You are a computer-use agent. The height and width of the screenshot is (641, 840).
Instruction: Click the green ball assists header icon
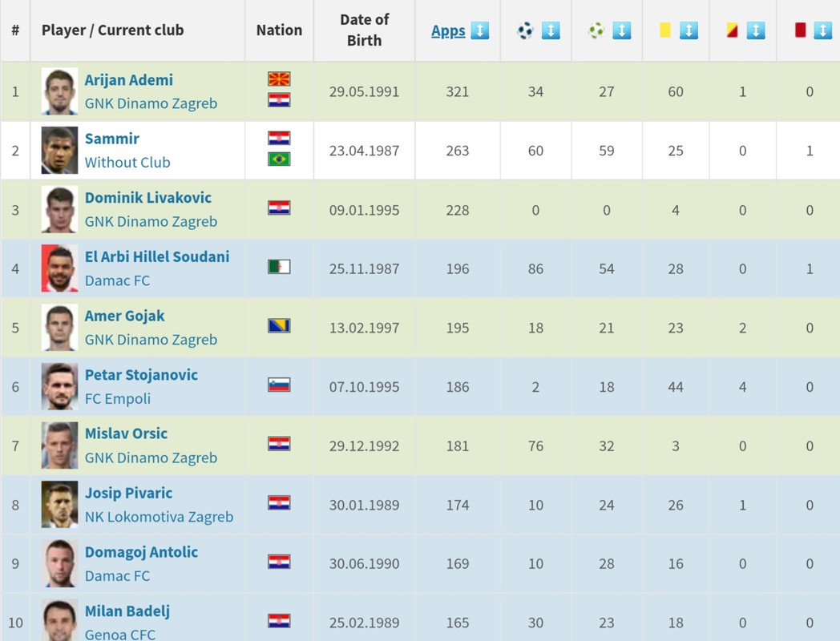[596, 30]
